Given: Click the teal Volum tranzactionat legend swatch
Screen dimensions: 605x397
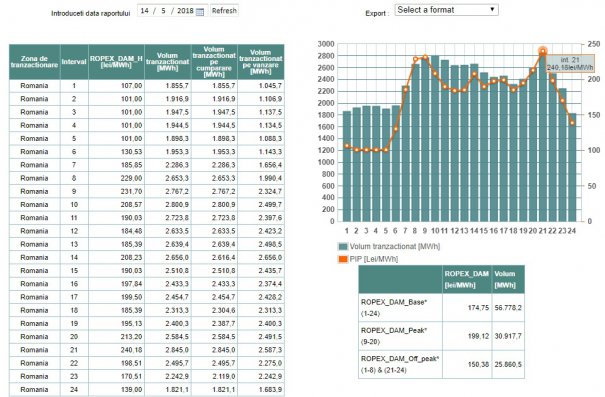Looking at the screenshot, I should (343, 247).
